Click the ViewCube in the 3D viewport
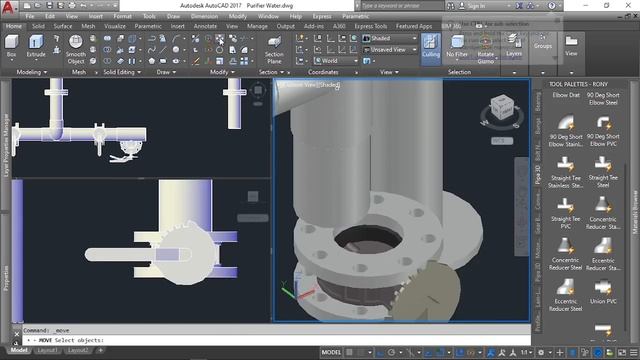640x360 pixels. click(502, 108)
